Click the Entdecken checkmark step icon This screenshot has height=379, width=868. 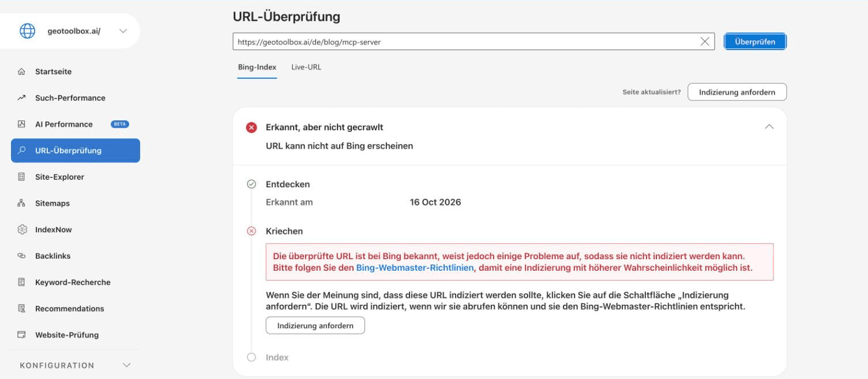coord(251,184)
